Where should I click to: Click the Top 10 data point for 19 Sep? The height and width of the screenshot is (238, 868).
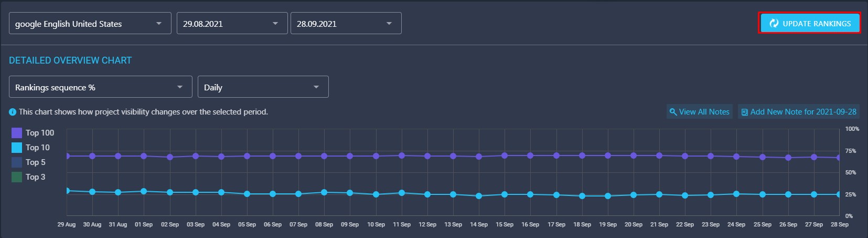[608, 196]
